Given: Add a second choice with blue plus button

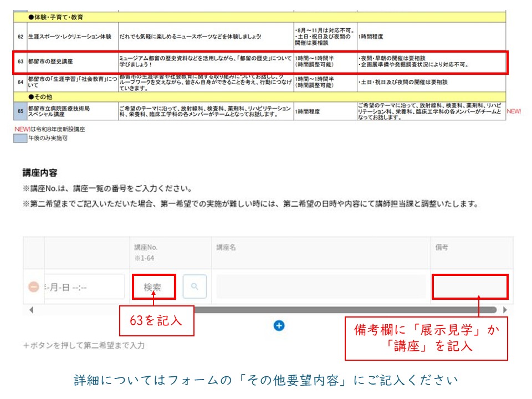Looking at the screenshot, I should pos(279,326).
